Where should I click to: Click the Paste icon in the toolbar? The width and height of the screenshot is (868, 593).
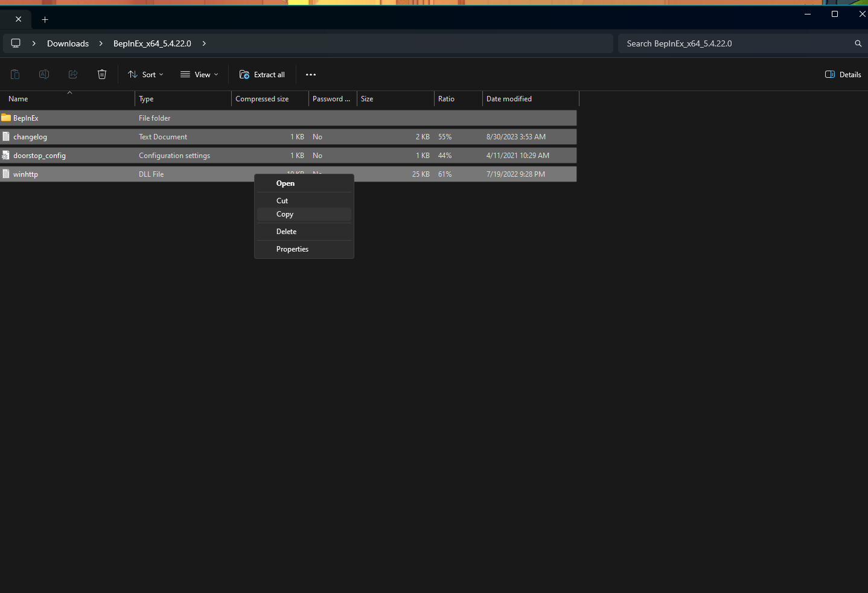15,74
